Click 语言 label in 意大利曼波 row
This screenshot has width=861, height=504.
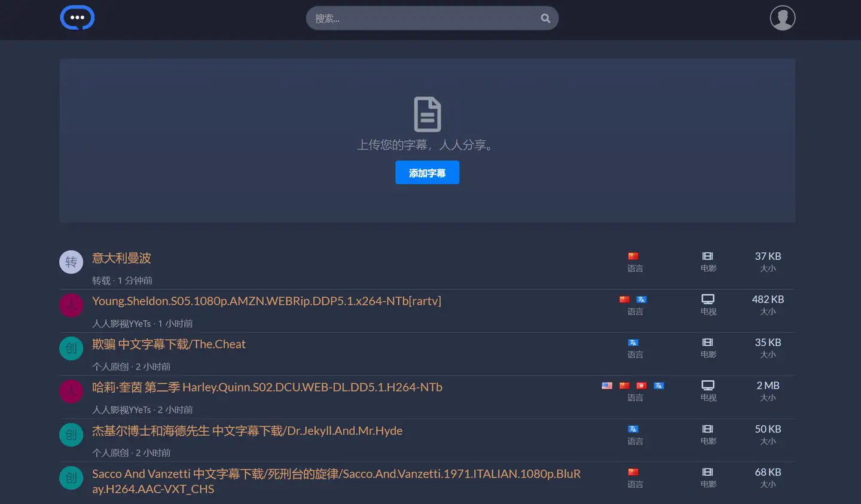[x=635, y=268]
